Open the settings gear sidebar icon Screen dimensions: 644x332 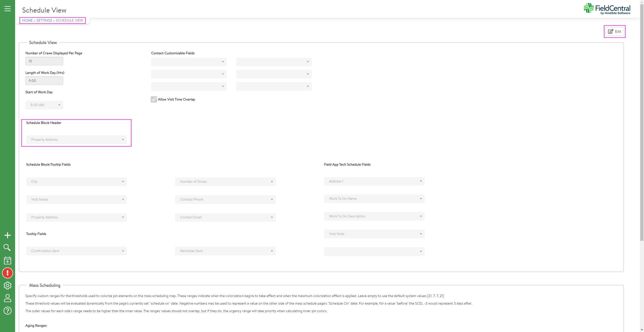8,286
